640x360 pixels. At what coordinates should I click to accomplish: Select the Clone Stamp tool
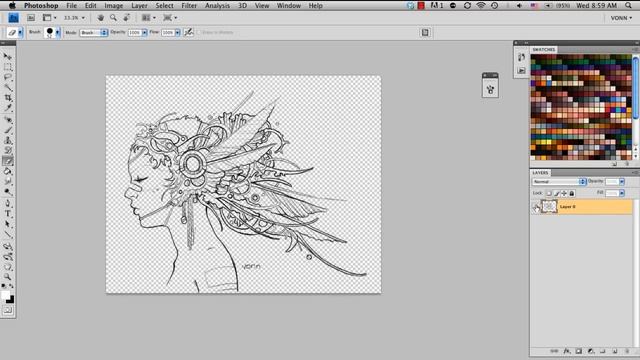[7, 140]
